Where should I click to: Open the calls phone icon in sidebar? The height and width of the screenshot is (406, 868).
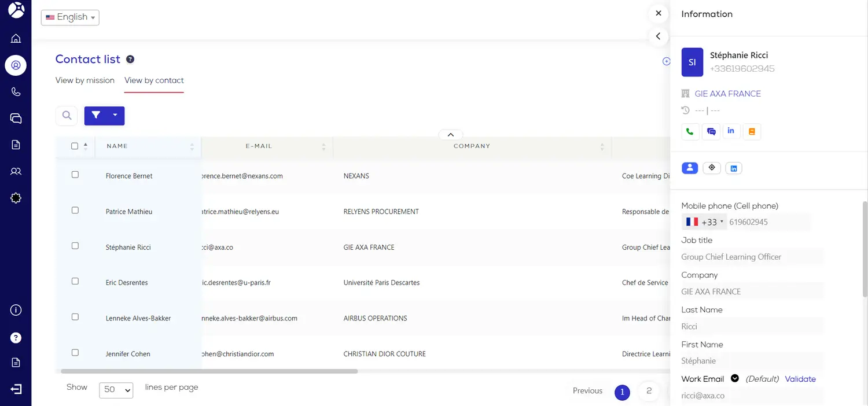click(x=16, y=92)
